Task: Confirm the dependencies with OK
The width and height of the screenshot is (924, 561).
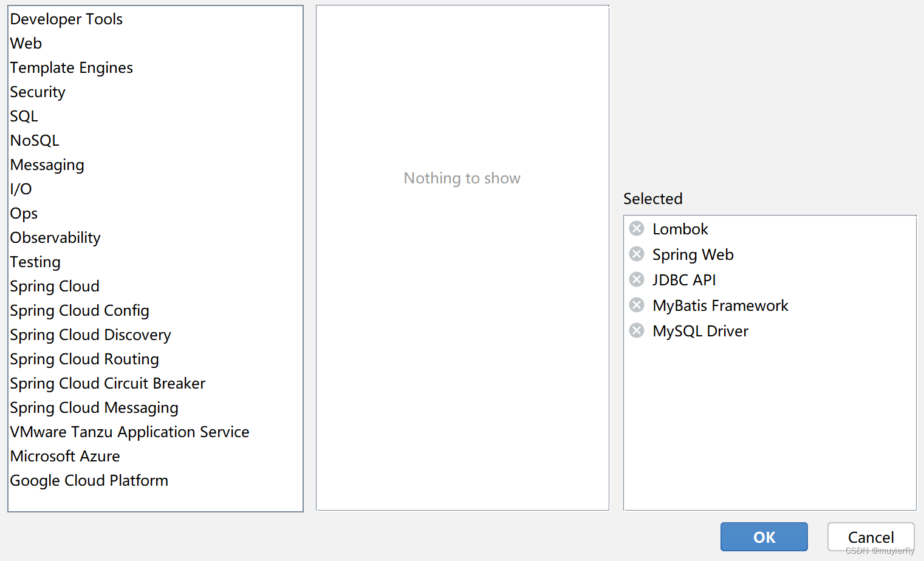Action: coord(764,537)
